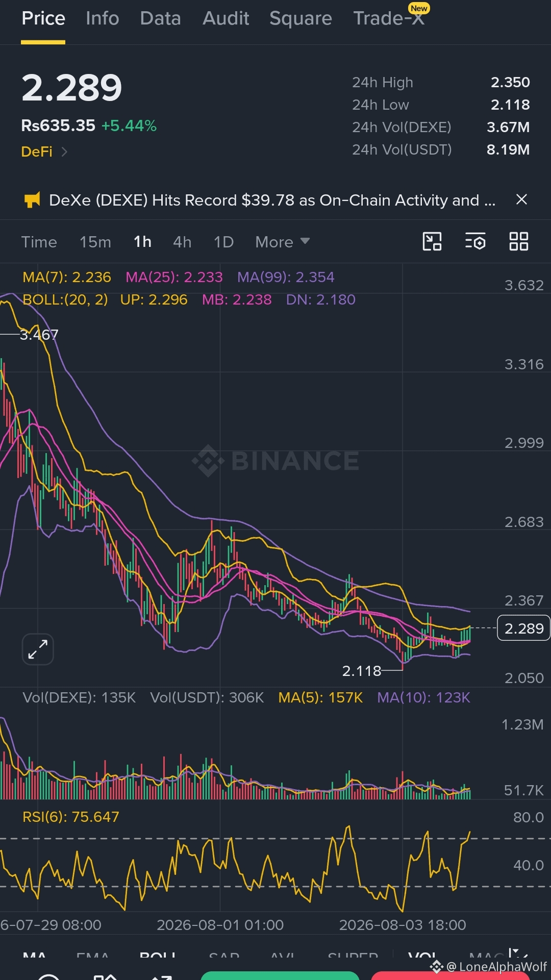Open the DeFi category link
The width and height of the screenshot is (551, 980).
point(37,152)
